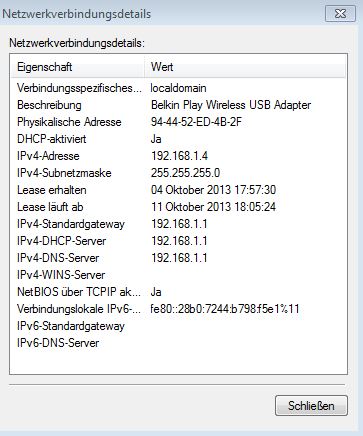Select the Beschreibung row
This screenshot has width=363, height=436.
point(178,105)
